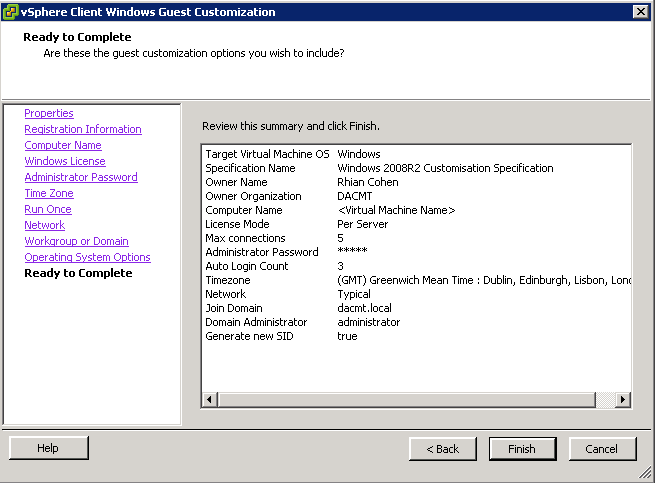Click the 'Windows 2008R2 Customisation Specification' value

pos(445,168)
